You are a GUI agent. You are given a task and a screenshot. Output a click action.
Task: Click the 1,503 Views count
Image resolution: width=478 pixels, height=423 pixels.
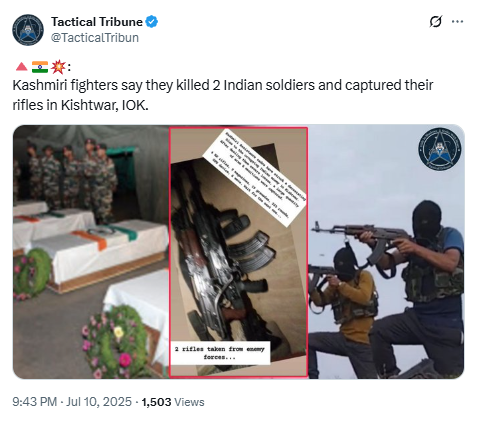[173, 402]
